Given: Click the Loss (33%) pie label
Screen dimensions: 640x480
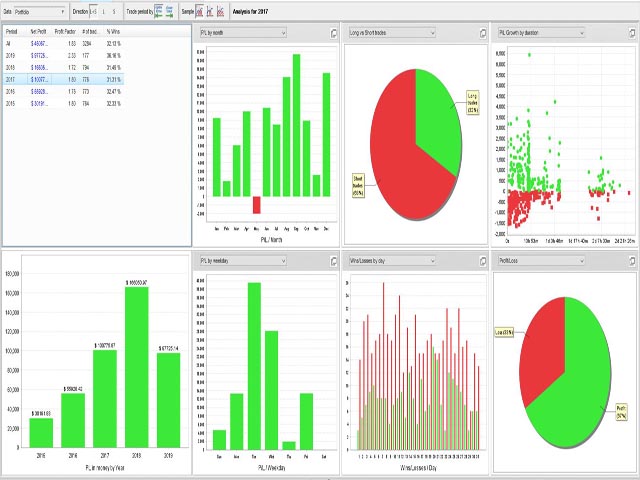Looking at the screenshot, I should [504, 332].
